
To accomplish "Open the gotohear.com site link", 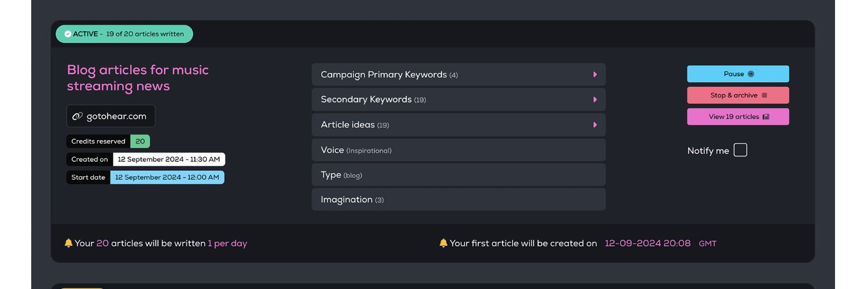I will (116, 116).
